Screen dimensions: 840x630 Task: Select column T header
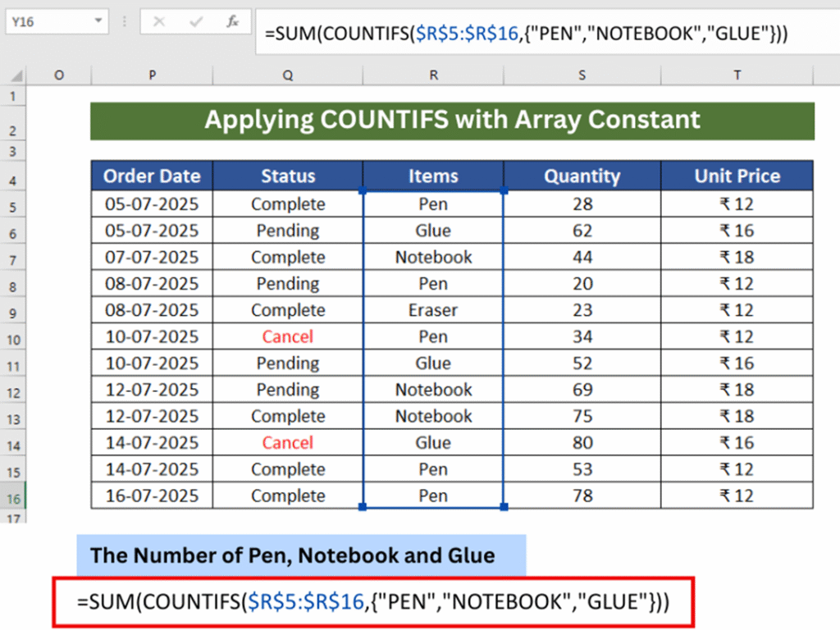737,75
